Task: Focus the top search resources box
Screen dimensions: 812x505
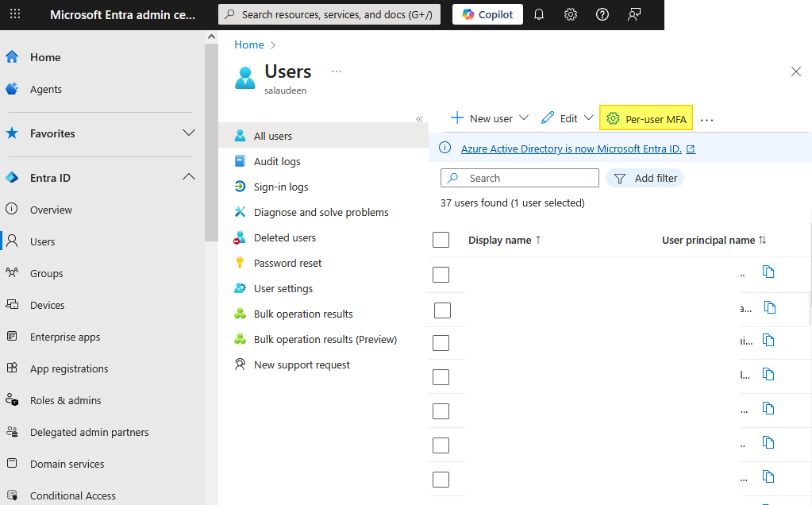Action: point(329,14)
